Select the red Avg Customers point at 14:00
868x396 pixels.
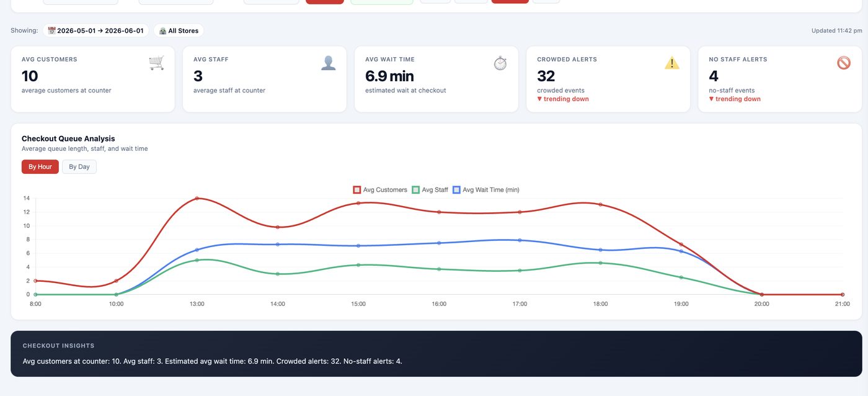click(278, 227)
